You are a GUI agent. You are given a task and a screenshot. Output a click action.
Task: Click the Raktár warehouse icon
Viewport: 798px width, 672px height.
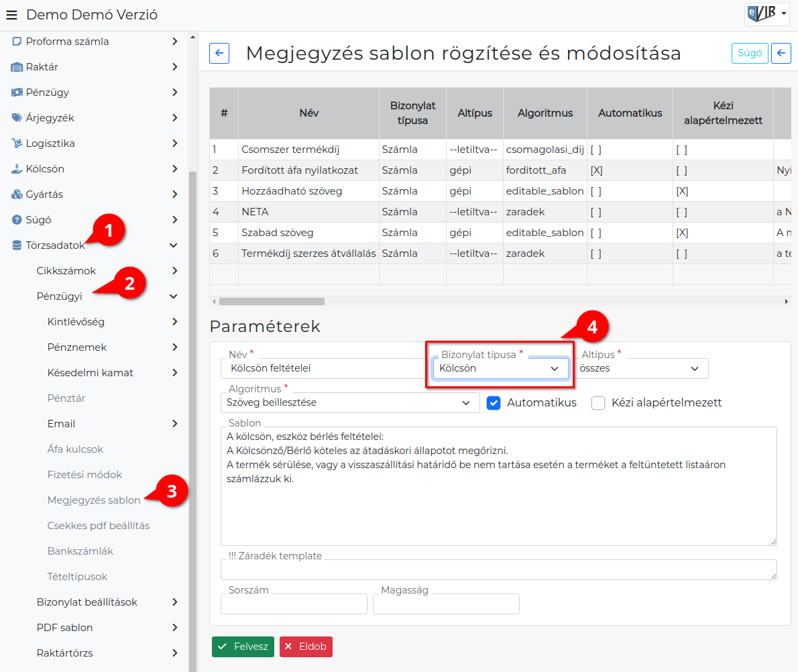[17, 67]
